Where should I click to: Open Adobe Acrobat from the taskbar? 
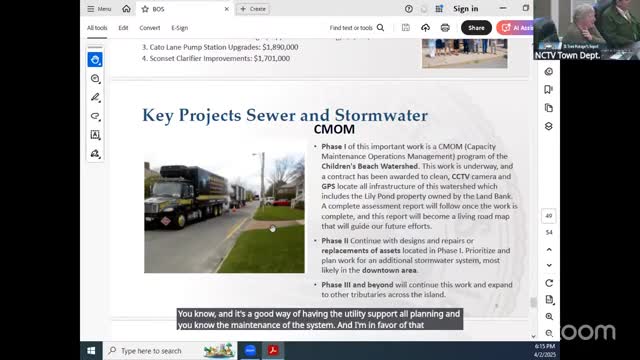tap(273, 351)
